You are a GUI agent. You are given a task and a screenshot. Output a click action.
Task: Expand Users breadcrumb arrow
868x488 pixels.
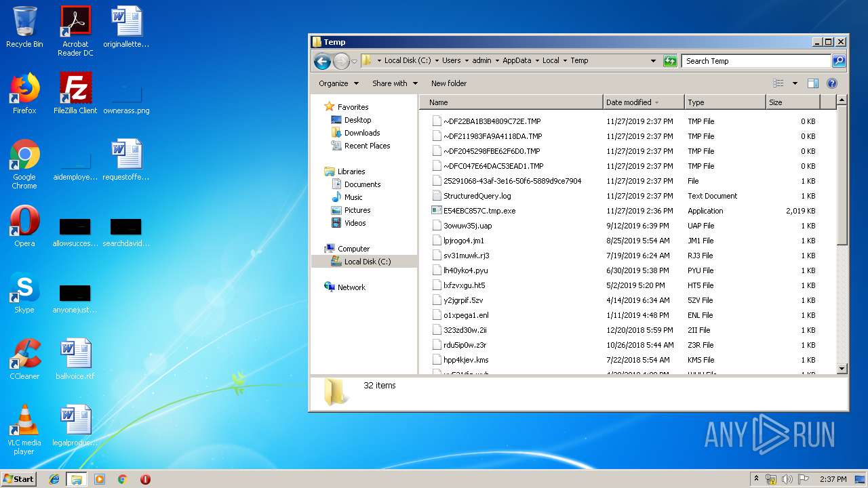click(x=467, y=61)
